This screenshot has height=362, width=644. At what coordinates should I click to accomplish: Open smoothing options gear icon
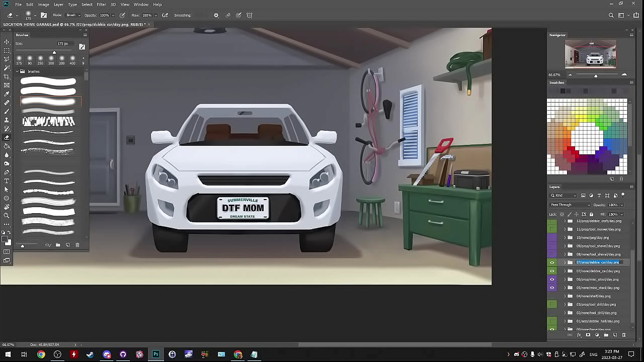click(x=216, y=15)
